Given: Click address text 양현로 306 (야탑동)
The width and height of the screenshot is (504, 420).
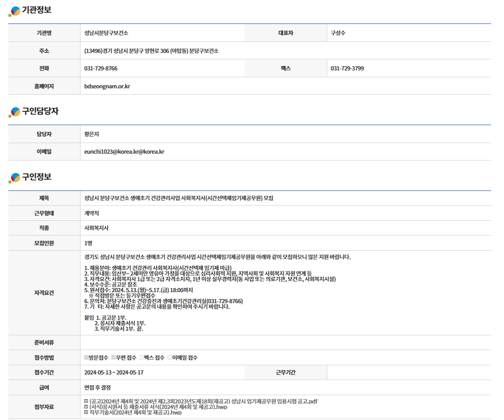Looking at the screenshot, I should click(x=167, y=51).
